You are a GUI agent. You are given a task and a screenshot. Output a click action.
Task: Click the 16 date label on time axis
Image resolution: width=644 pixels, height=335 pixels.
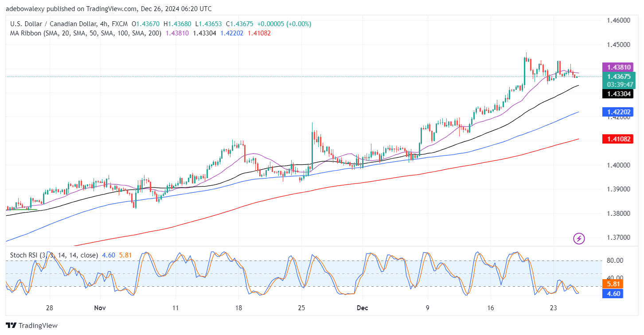point(490,308)
